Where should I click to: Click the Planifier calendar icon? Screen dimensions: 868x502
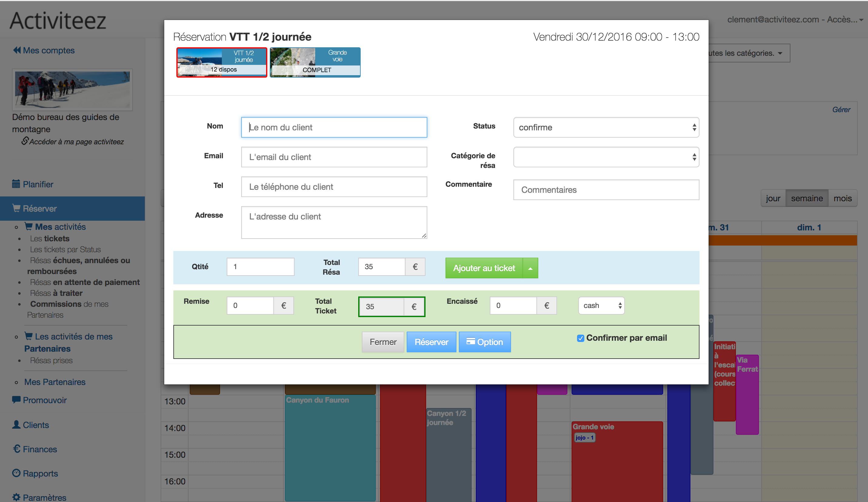[x=16, y=184]
